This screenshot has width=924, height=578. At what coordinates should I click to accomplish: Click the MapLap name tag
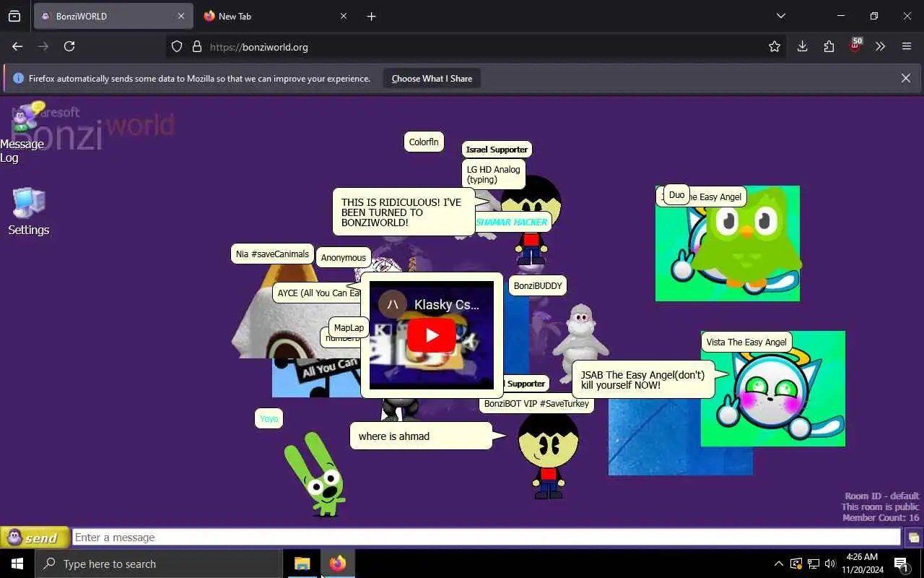coord(349,327)
